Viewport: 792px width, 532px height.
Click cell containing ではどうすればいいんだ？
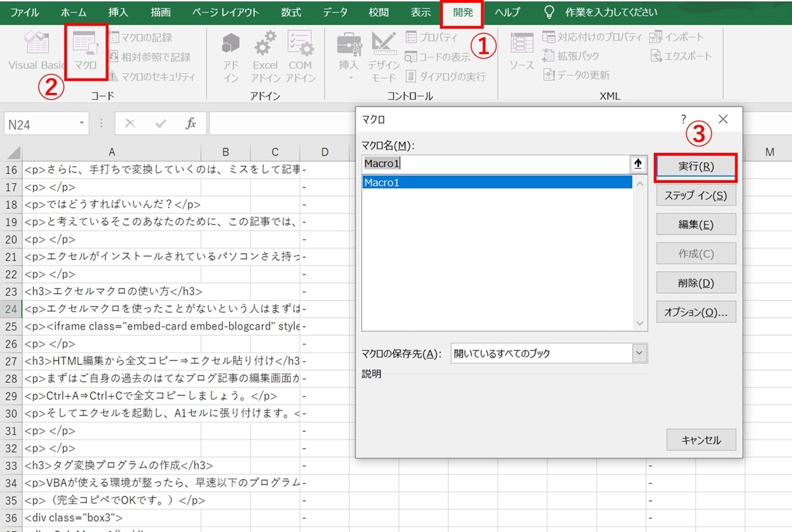click(x=112, y=205)
